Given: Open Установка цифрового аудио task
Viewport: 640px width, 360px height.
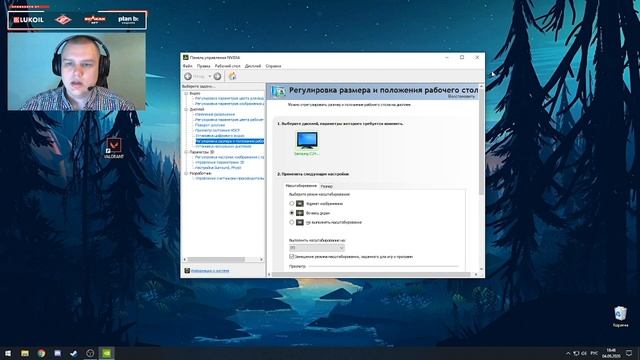Looking at the screenshot, I should pos(220,136).
